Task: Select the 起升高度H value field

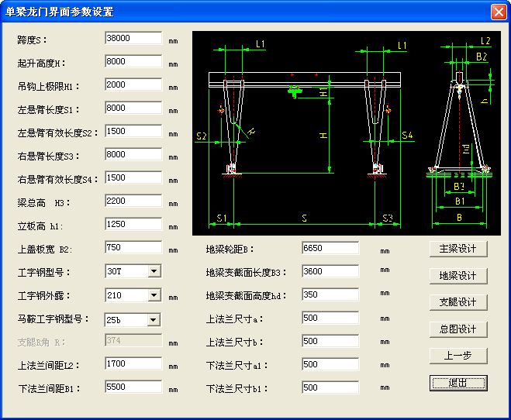Action: tap(133, 61)
